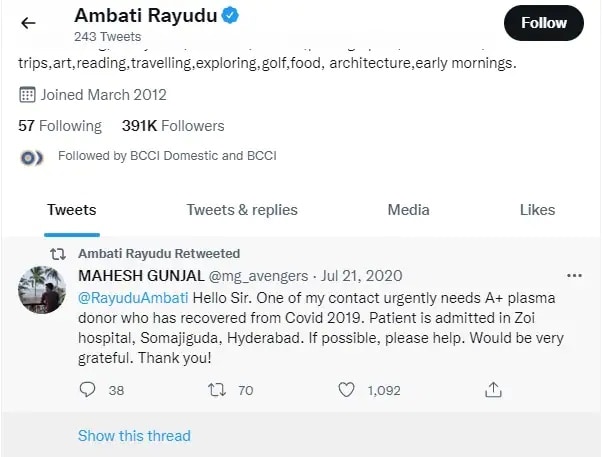The width and height of the screenshot is (602, 457).
Task: Click the retweet icon showing 70
Action: 217,390
